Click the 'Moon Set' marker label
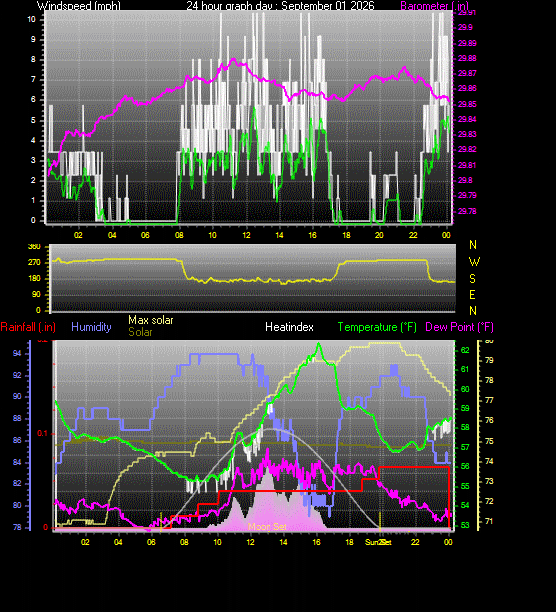Viewport: 556px width, 612px height. tap(267, 527)
